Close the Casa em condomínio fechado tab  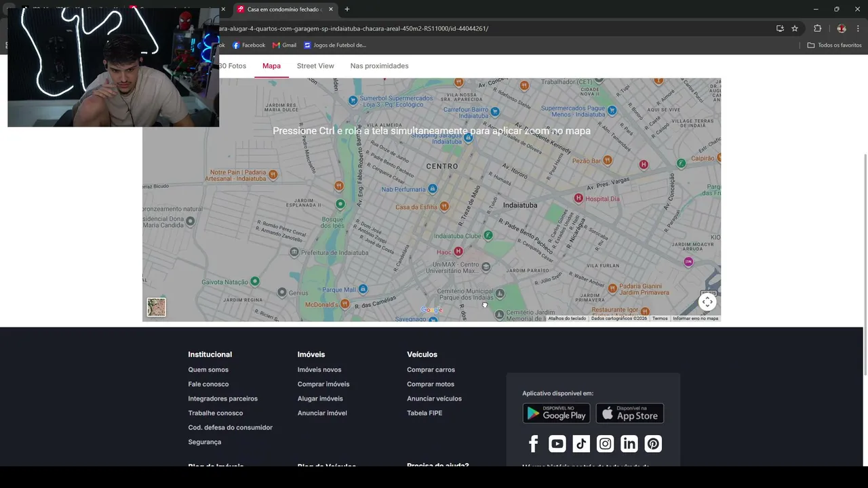point(331,9)
